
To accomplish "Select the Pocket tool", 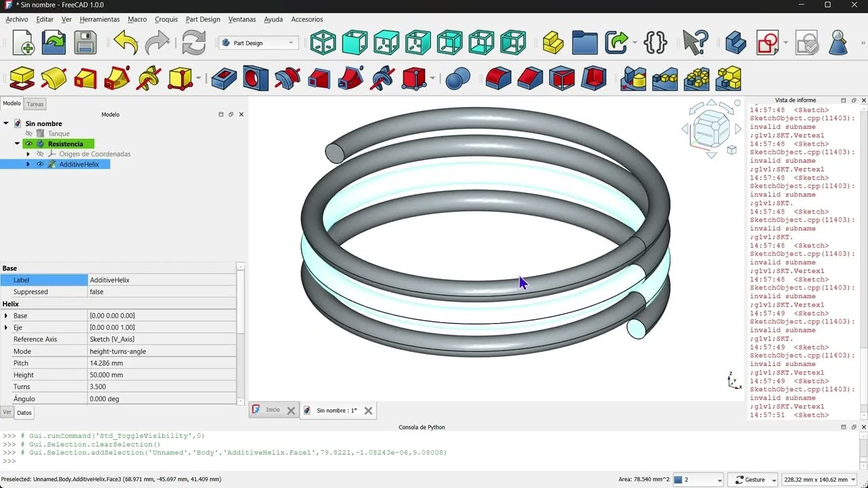I will pos(224,79).
